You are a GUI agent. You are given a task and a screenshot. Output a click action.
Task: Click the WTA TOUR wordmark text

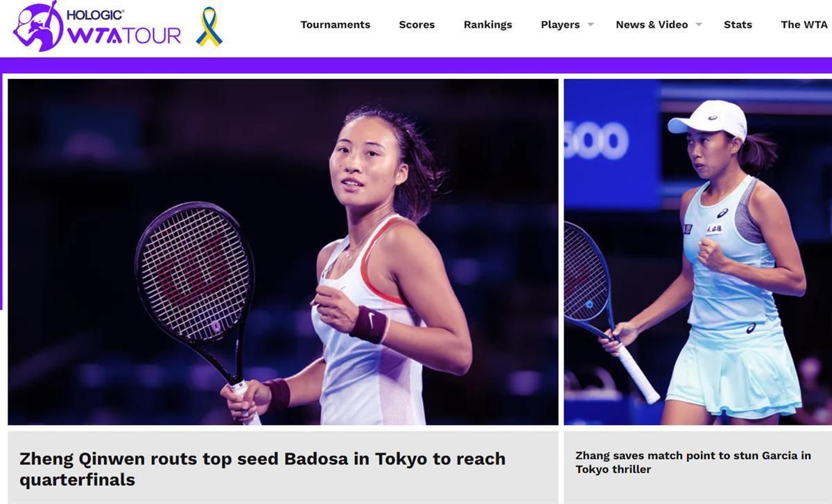click(x=124, y=35)
